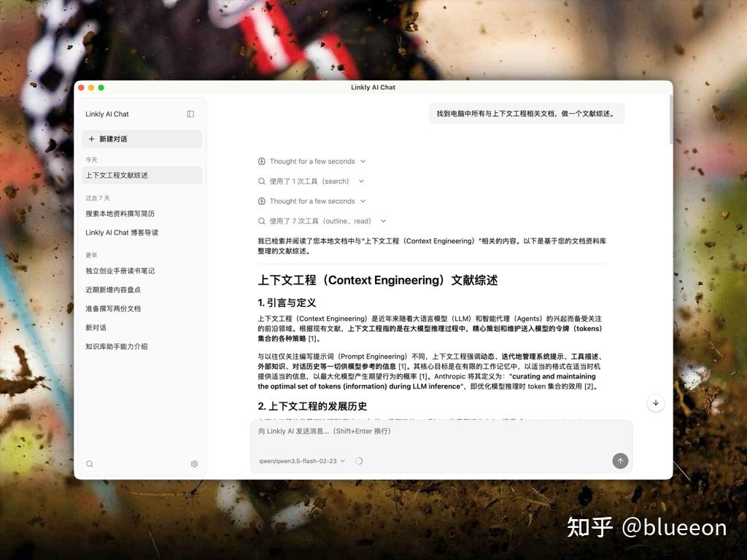The width and height of the screenshot is (747, 560).
Task: Click the red close window button
Action: point(81,87)
